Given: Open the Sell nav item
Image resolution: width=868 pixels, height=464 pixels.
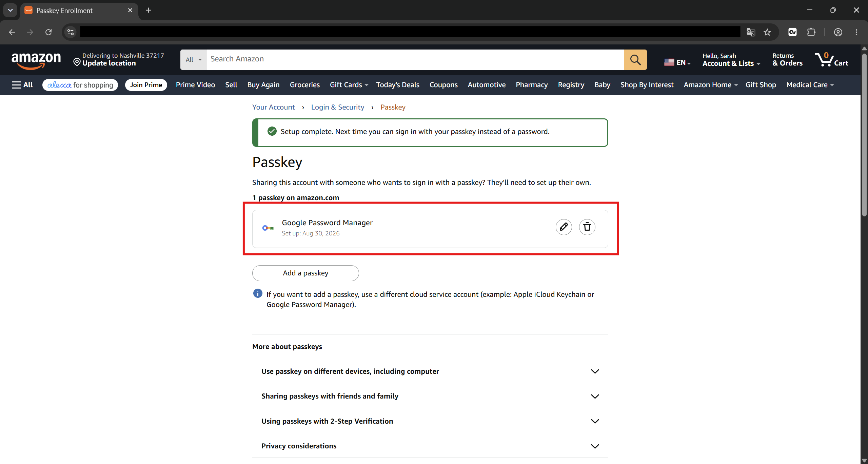Looking at the screenshot, I should (x=231, y=85).
